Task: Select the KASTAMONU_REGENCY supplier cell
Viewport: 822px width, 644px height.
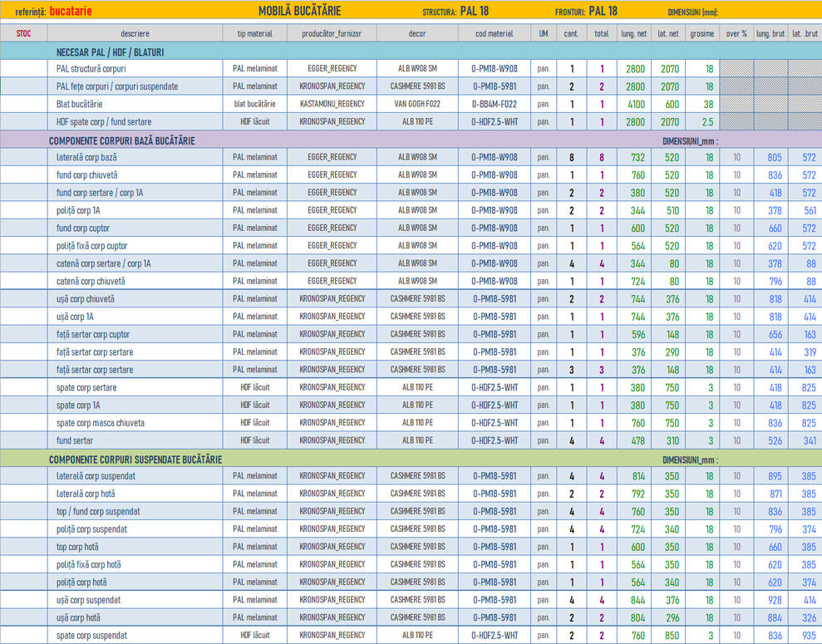Action: tap(332, 104)
